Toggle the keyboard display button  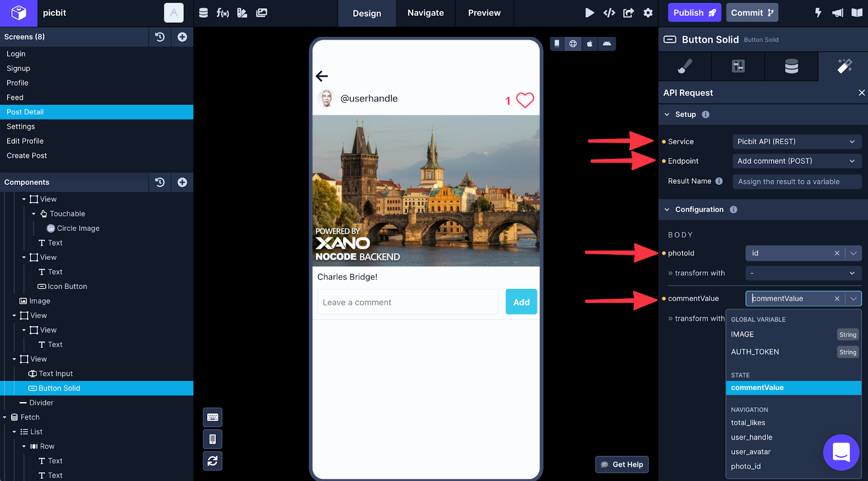point(213,417)
